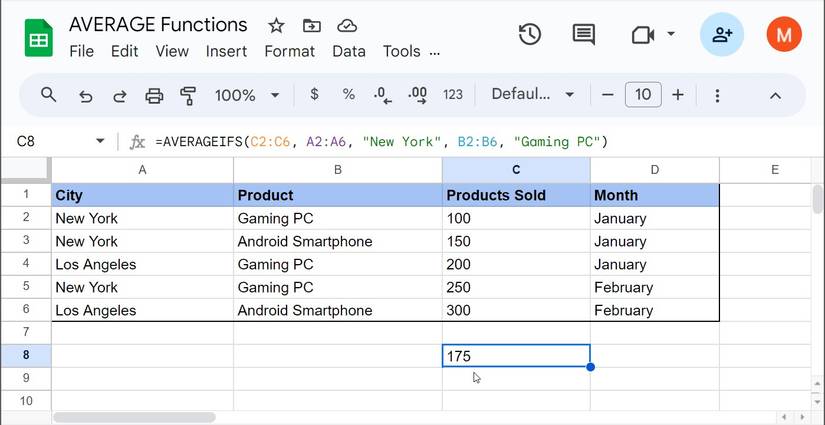Click the share people button
Viewport: 825px width, 425px height.
click(x=721, y=35)
